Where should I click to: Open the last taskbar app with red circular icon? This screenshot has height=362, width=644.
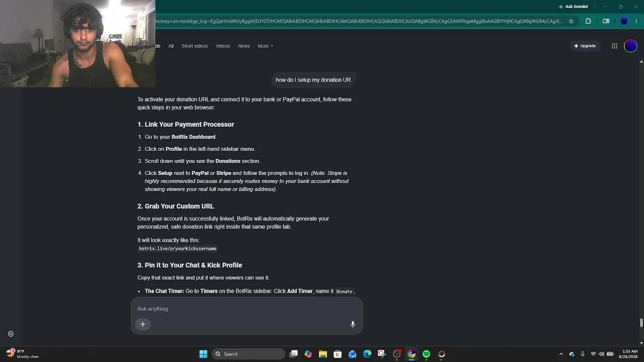pos(441,354)
